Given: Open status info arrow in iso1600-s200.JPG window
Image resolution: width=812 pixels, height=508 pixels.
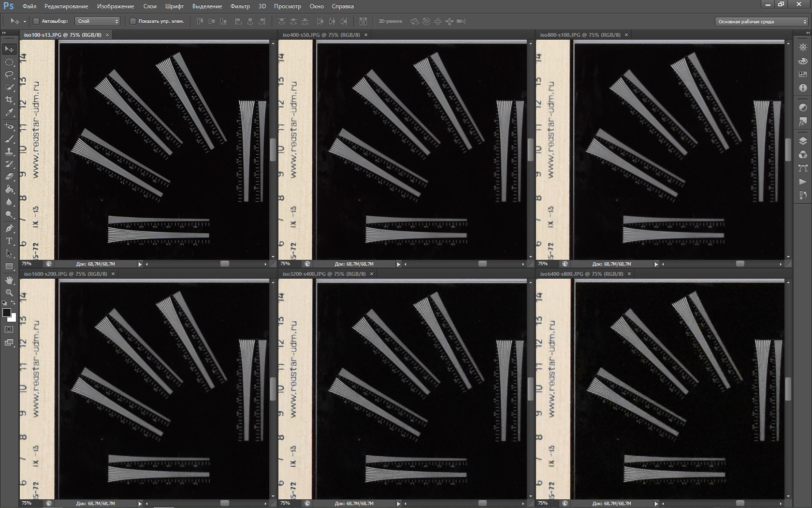Looking at the screenshot, I should click(140, 504).
